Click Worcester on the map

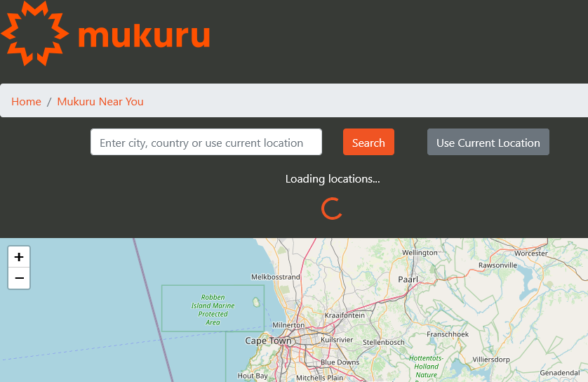[530, 253]
